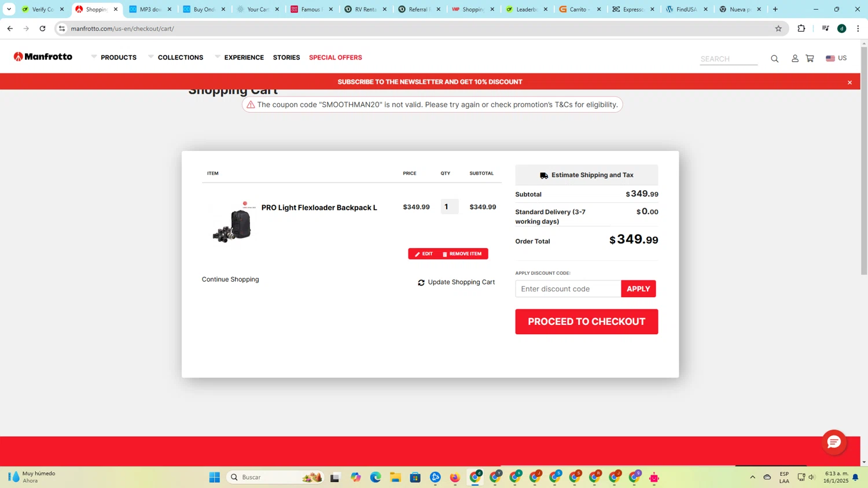Viewport: 868px width, 488px height.
Task: Click the backpack product thumbnail
Action: tap(233, 223)
